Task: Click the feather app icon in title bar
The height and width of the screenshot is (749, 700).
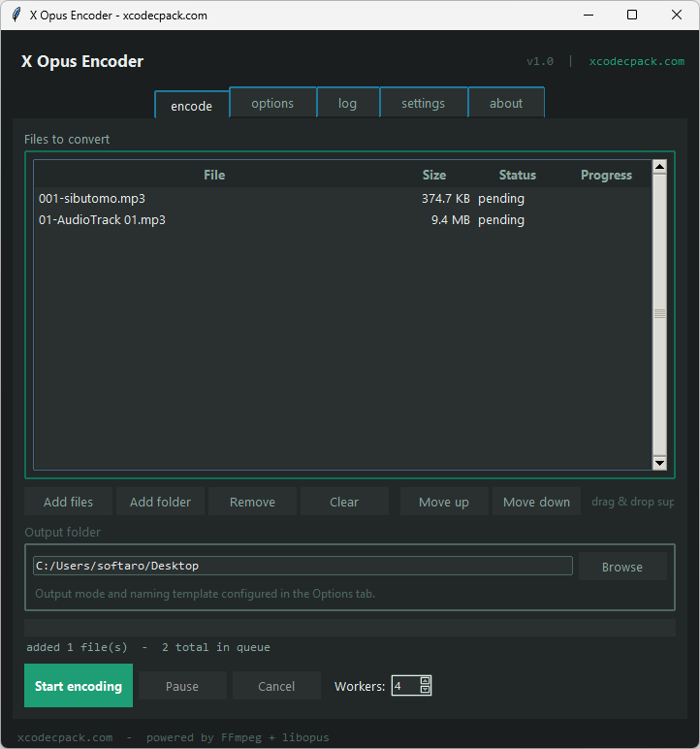Action: [x=16, y=16]
